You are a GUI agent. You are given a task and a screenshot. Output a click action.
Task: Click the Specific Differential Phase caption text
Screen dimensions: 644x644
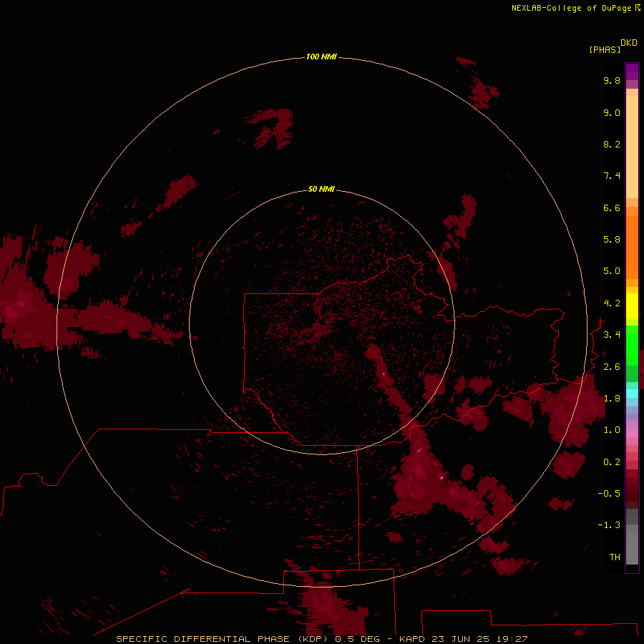(321, 639)
